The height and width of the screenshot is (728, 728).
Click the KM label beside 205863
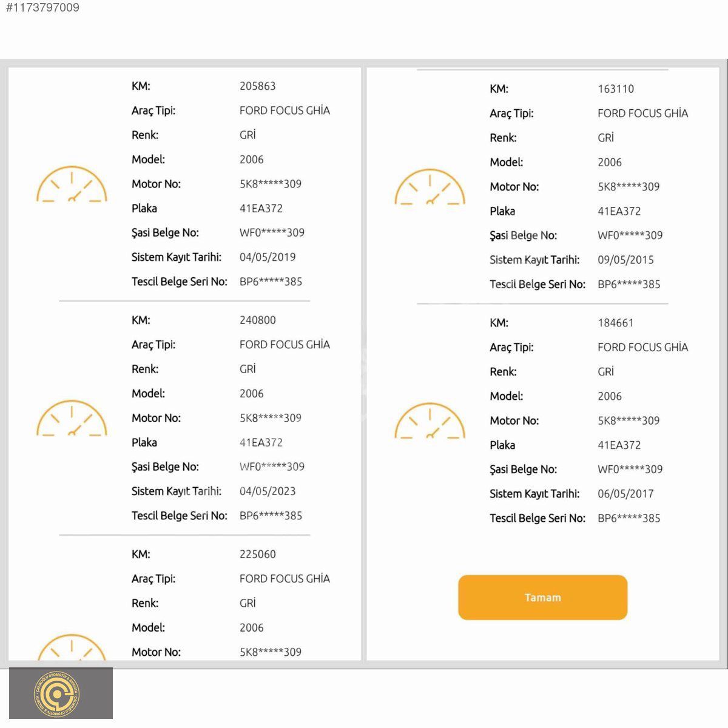pyautogui.click(x=141, y=86)
